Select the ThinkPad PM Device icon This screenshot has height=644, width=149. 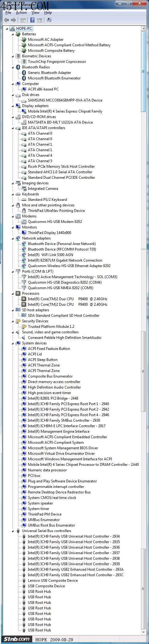(x=24, y=514)
